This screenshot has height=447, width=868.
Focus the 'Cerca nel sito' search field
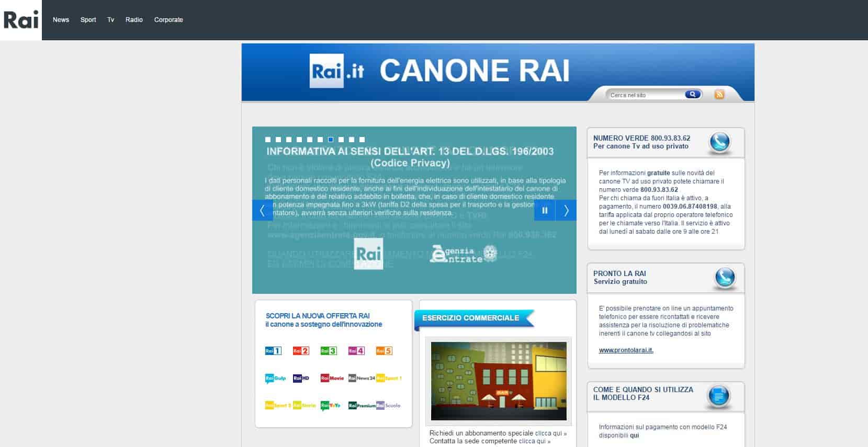(646, 95)
